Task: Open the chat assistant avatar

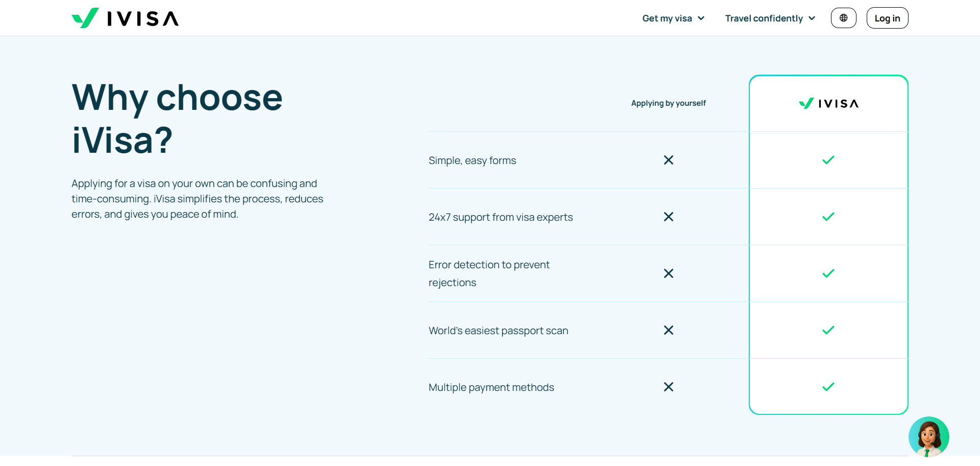Action: (928, 436)
